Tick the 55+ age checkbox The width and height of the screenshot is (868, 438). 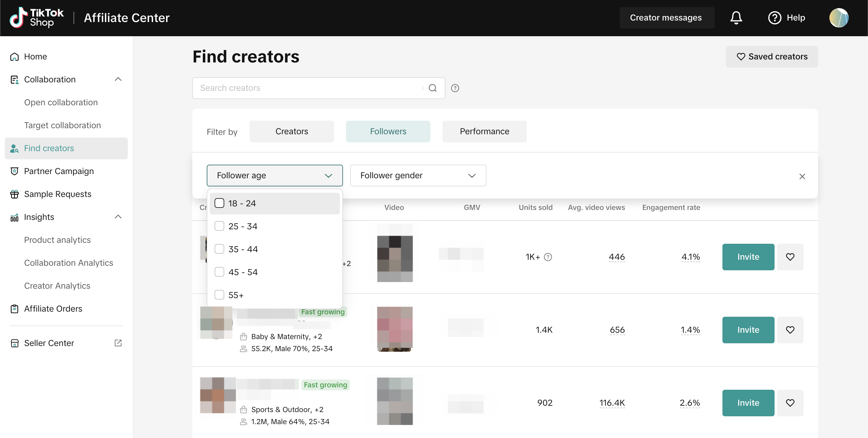(x=219, y=295)
